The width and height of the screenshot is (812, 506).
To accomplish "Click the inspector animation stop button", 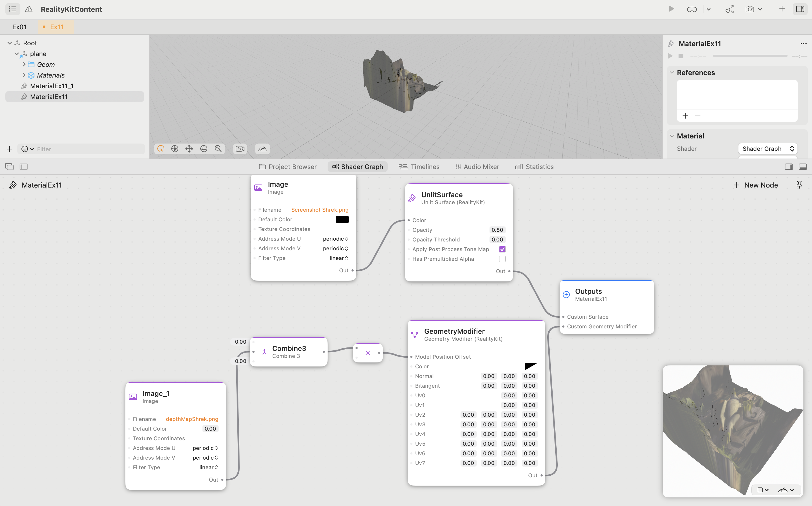I will 681,56.
